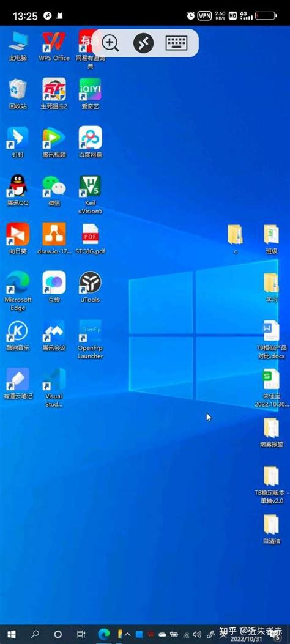Launch 腾讯QQ penguin shortcut
Image resolution: width=290 pixels, height=644 pixels.
[18, 191]
